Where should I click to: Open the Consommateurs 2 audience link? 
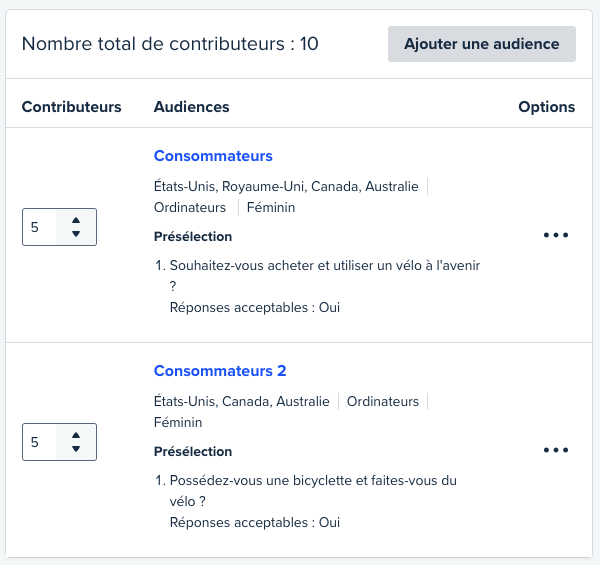coord(220,371)
